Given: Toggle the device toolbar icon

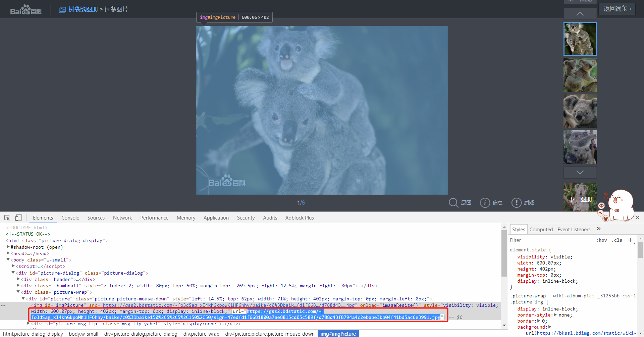Looking at the screenshot, I should pos(18,218).
